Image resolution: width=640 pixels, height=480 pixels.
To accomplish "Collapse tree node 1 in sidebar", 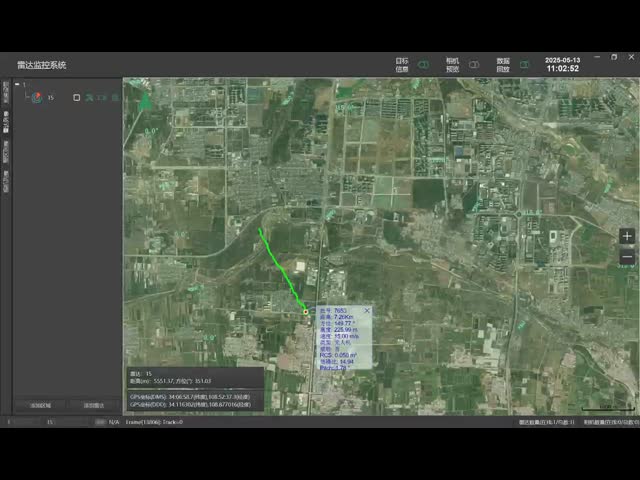I will pos(17,84).
